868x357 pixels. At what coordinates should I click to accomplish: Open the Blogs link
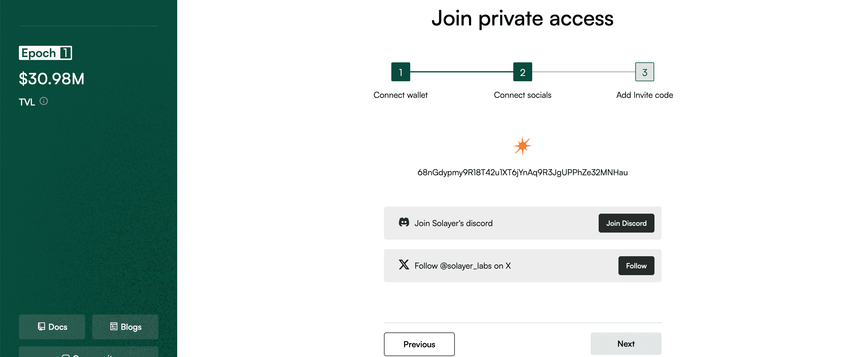[125, 327]
